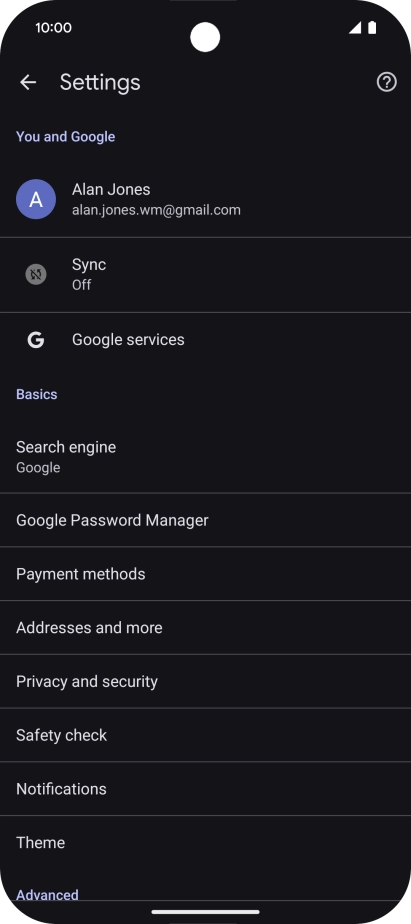This screenshot has height=924, width=411.
Task: Open Privacy and security
Action: [205, 681]
